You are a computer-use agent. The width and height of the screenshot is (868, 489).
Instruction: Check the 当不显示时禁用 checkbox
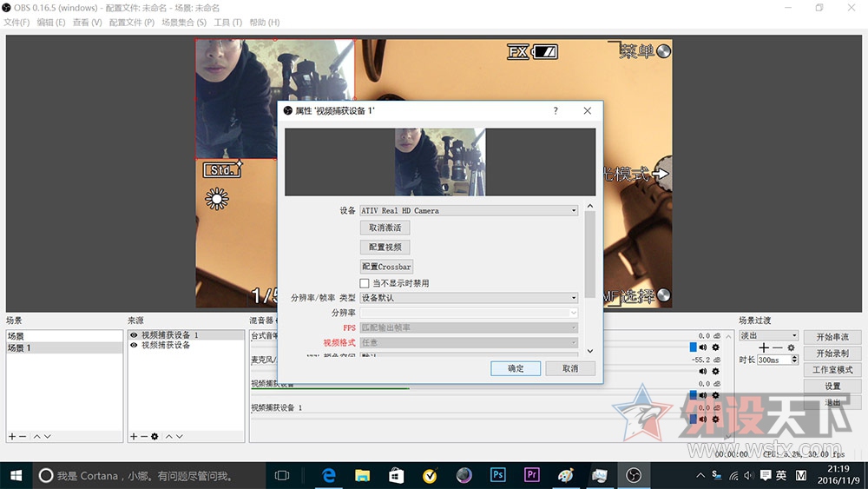click(365, 283)
